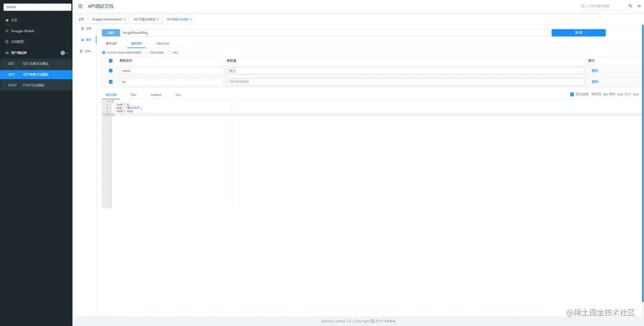Delete the tel parameter row
This screenshot has height=326, width=644.
595,82
